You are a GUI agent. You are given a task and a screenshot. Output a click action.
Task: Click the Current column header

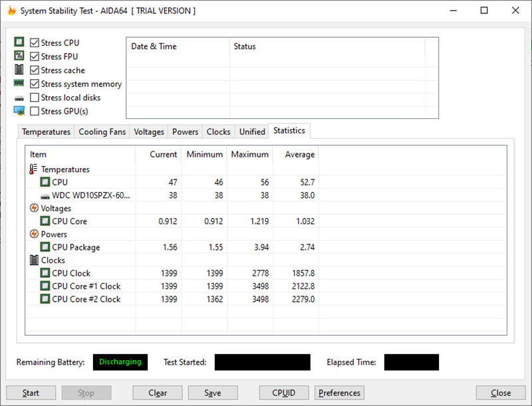pyautogui.click(x=158, y=155)
